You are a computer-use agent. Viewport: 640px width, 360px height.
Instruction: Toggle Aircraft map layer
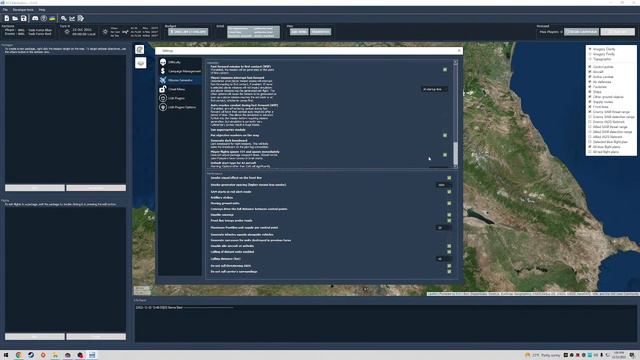click(x=590, y=72)
